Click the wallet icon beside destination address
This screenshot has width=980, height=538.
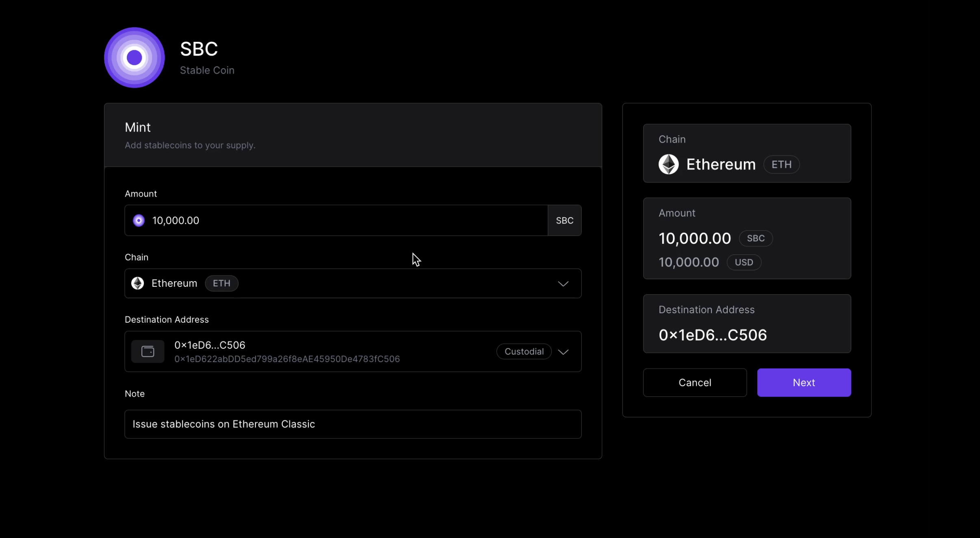click(147, 351)
